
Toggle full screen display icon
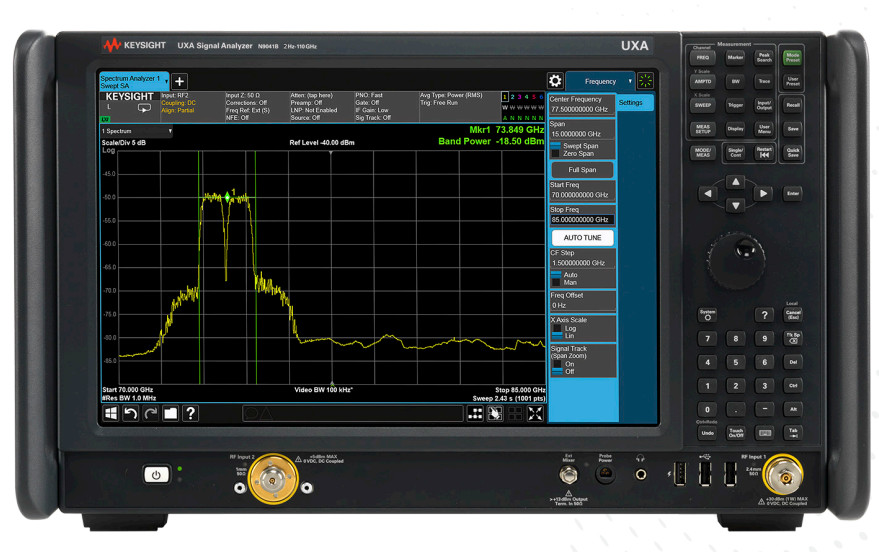(535, 413)
